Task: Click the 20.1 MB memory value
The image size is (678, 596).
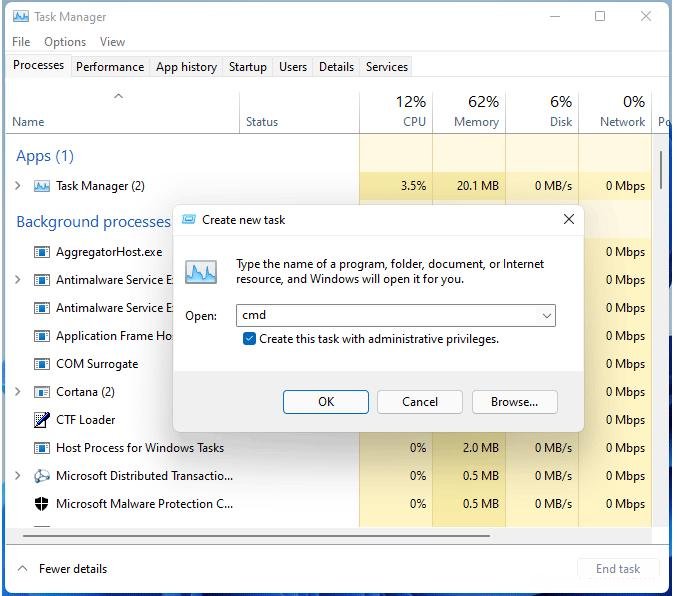Action: (478, 186)
